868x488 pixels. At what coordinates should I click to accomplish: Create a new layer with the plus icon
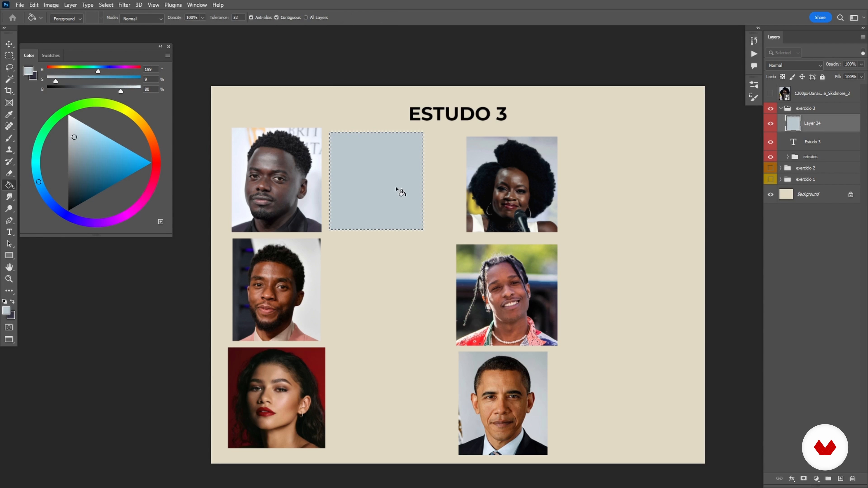point(840,478)
